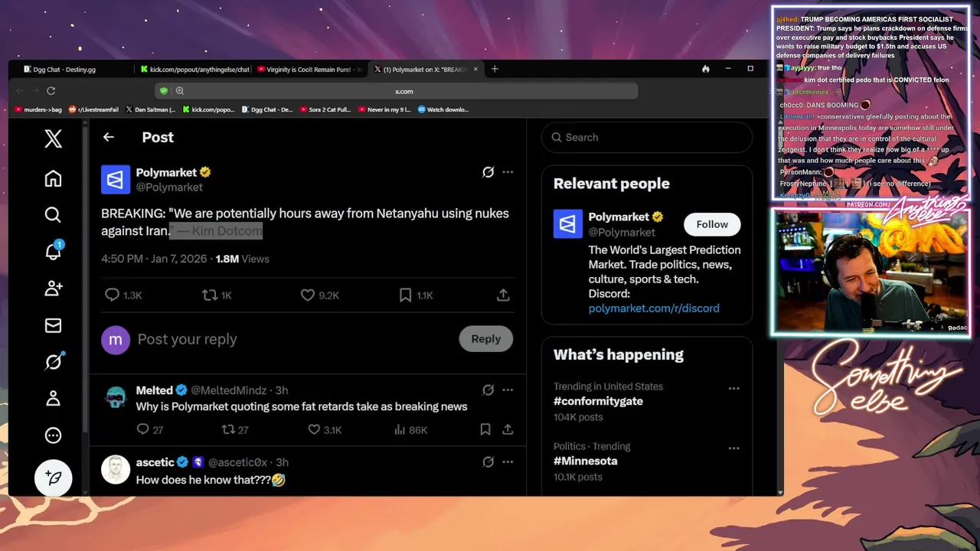The image size is (980, 551).
Task: Click Grok icon on ascetic's reply
Action: pyautogui.click(x=488, y=462)
